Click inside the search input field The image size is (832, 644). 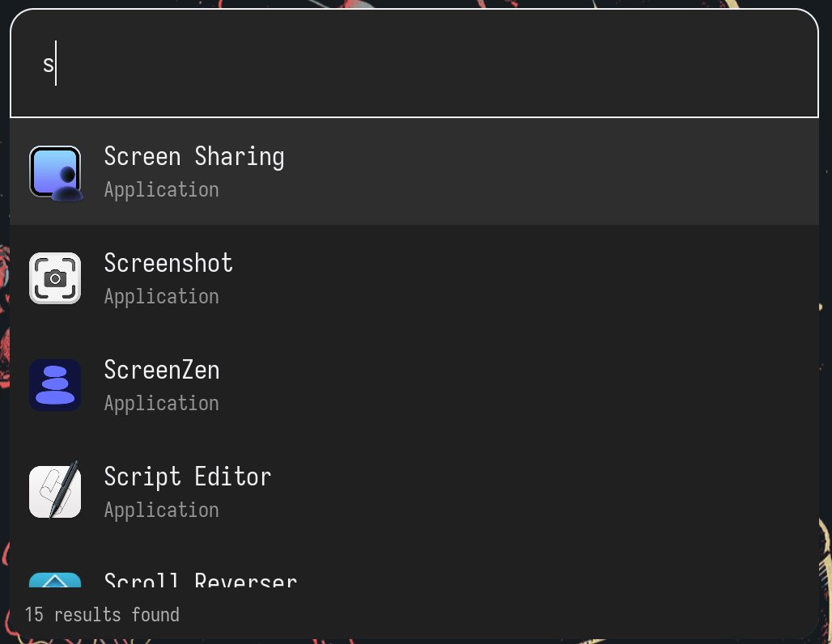pos(324,63)
